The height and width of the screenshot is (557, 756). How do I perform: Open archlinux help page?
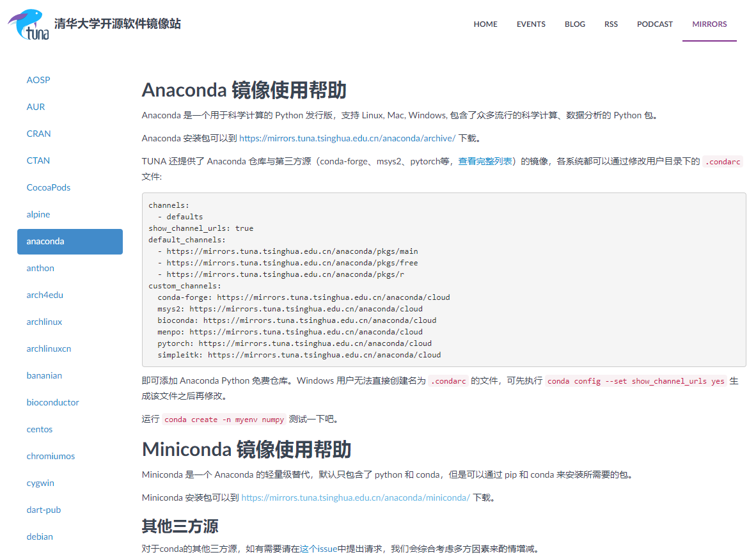click(44, 322)
